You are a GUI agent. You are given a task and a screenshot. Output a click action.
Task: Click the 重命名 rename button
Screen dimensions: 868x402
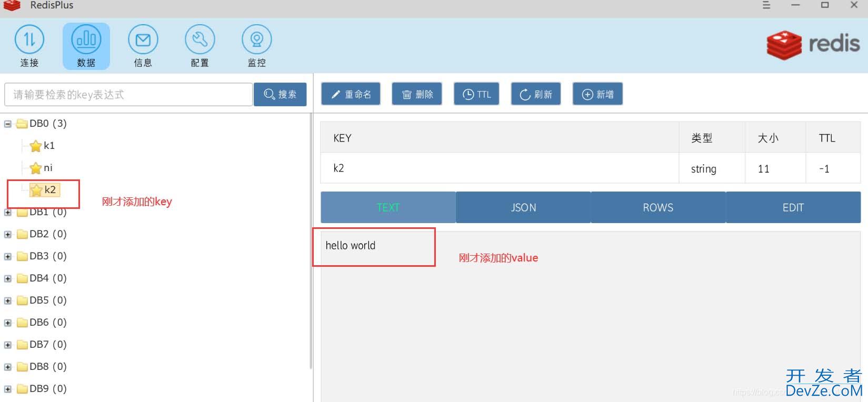coord(351,94)
